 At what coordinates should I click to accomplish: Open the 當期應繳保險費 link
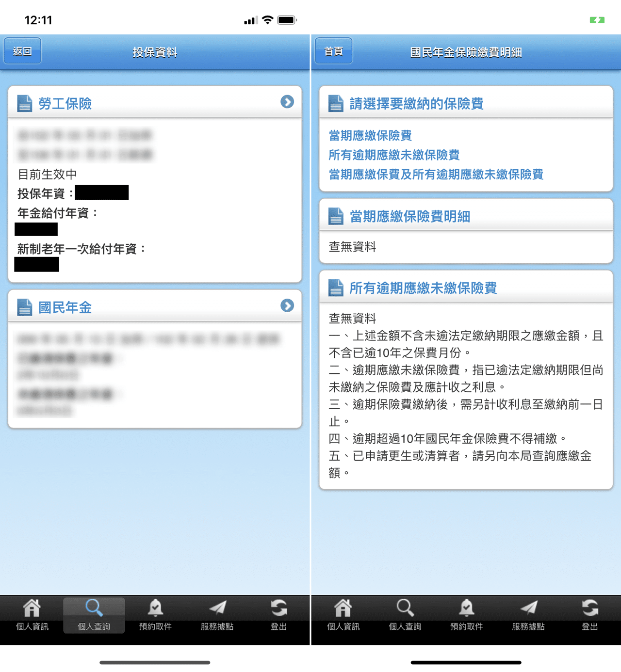[x=370, y=135]
